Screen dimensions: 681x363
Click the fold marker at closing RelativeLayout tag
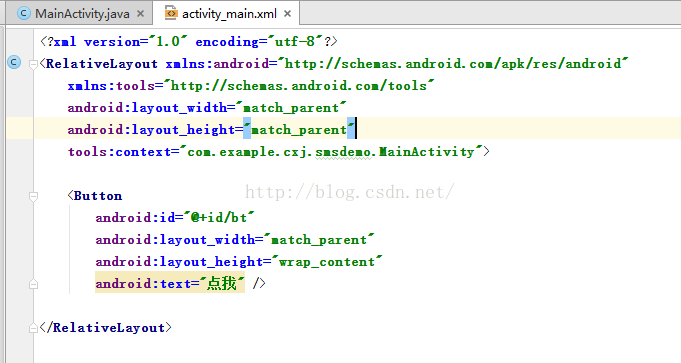click(x=33, y=328)
